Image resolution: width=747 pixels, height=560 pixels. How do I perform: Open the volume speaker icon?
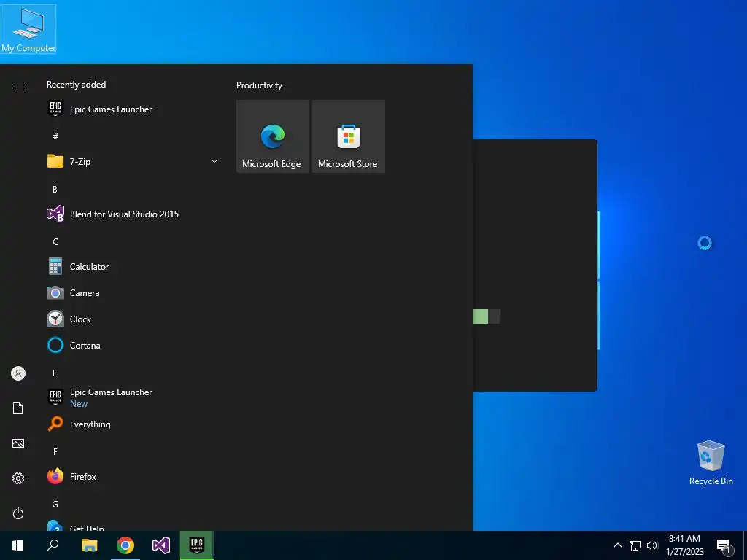[x=652, y=545]
